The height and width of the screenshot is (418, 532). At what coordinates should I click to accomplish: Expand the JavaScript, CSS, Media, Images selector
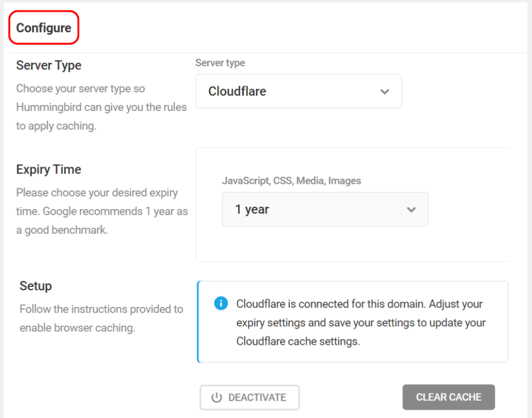(x=325, y=209)
